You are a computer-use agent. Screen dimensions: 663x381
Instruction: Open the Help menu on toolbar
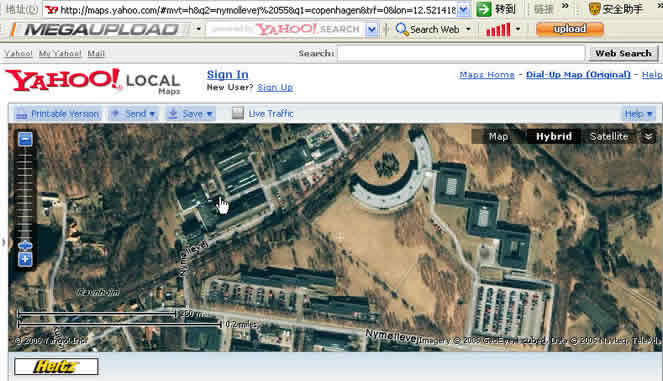pos(639,114)
